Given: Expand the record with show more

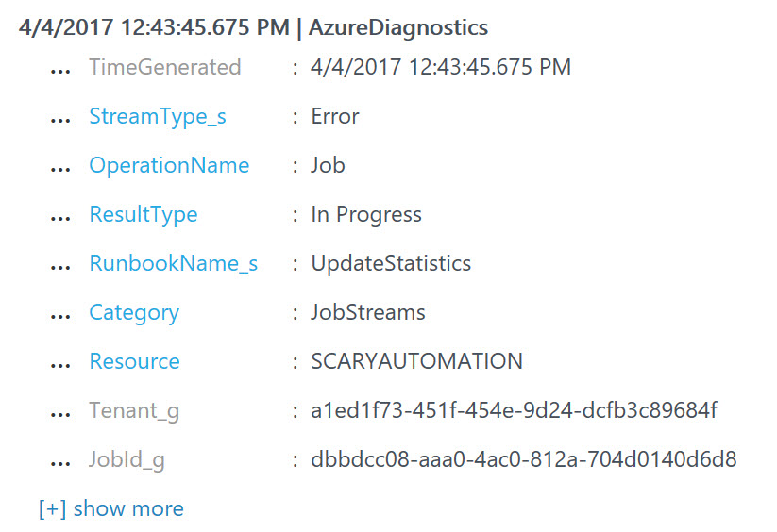Looking at the screenshot, I should pos(111,509).
